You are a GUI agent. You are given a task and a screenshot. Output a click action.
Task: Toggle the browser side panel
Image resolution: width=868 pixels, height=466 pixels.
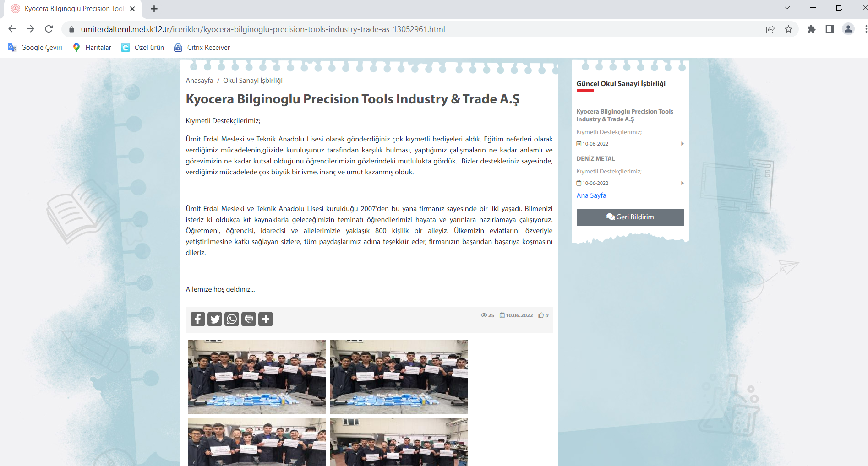[x=830, y=29]
